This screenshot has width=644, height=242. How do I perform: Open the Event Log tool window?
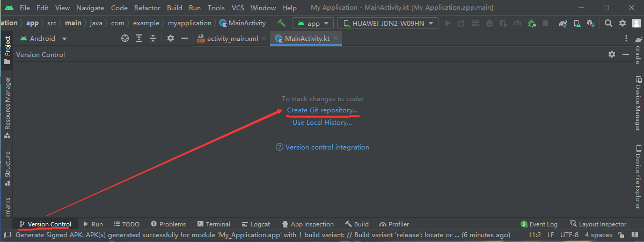tap(539, 224)
